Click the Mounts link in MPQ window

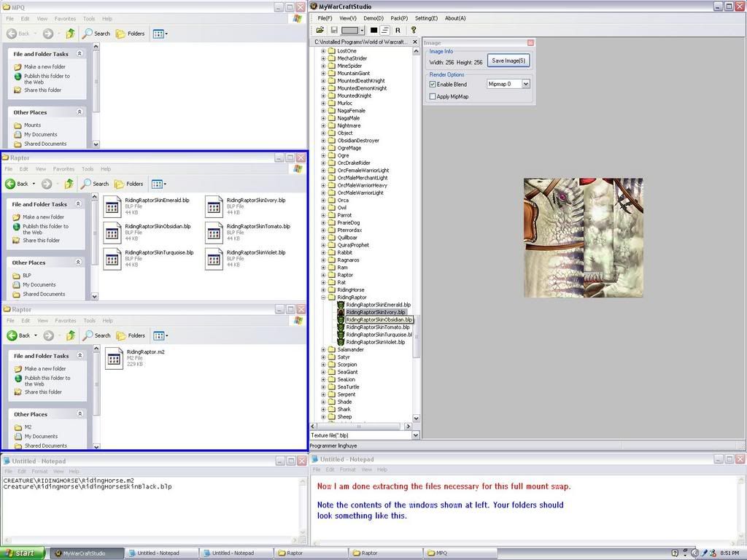click(x=32, y=125)
